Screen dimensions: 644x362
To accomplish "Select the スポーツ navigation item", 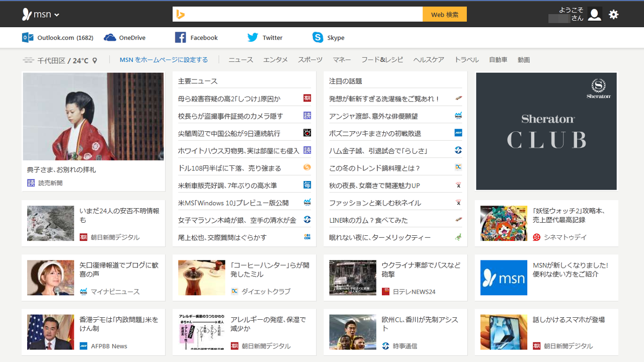I will pos(310,60).
